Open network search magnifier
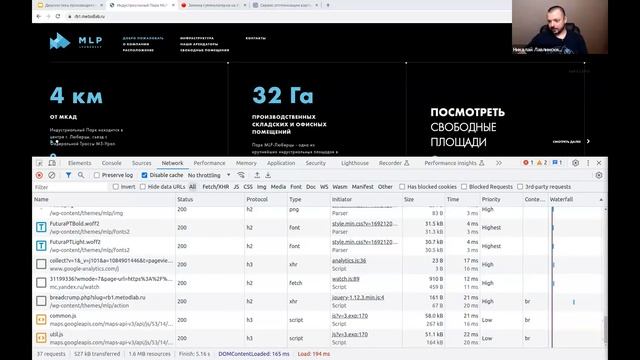The image size is (640, 360). tap(81, 175)
